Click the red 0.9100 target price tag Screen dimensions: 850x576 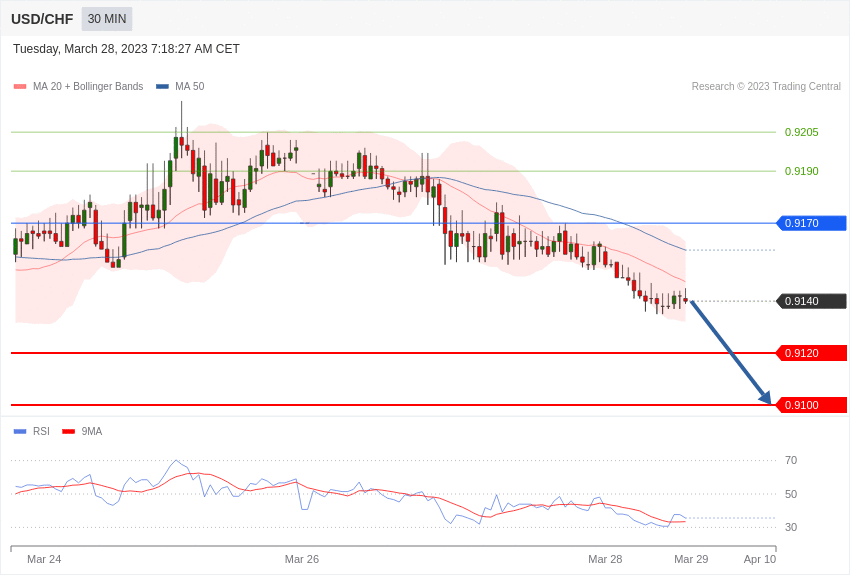(812, 405)
